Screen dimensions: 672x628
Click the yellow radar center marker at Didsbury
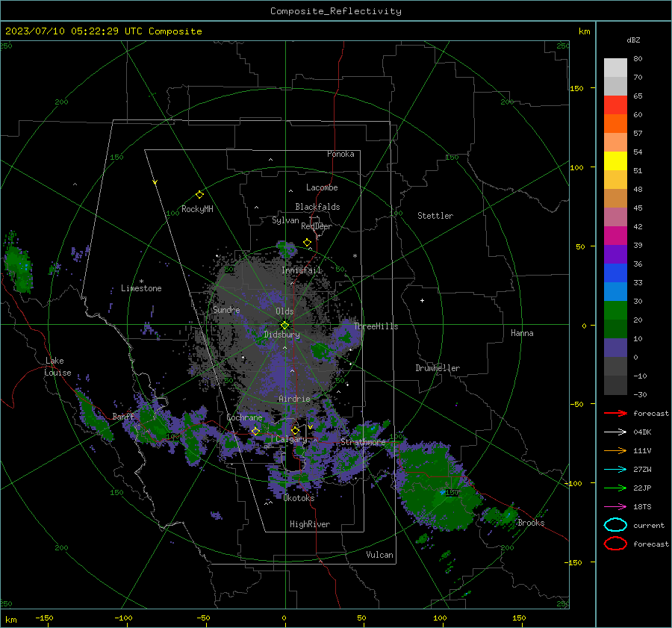[x=284, y=326]
